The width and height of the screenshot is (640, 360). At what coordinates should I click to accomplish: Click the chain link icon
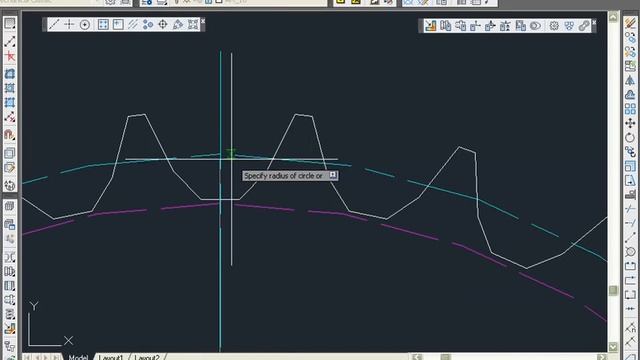[584, 26]
